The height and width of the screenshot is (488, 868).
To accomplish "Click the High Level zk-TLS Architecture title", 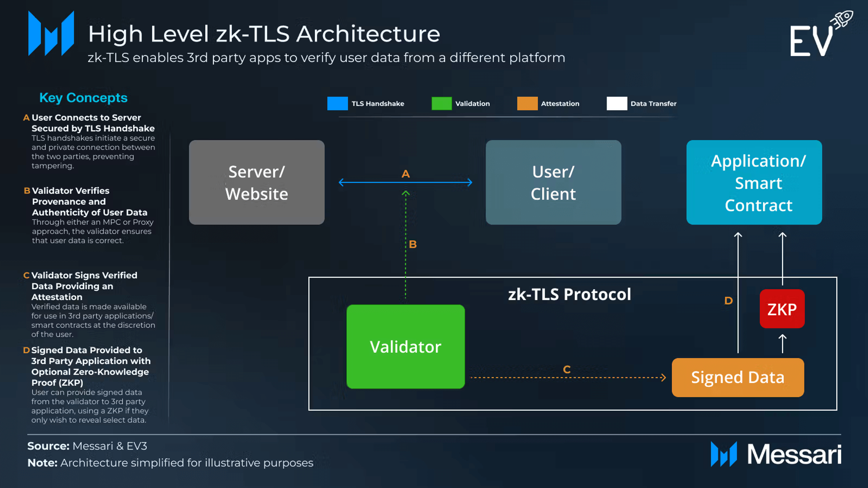I will (x=264, y=34).
